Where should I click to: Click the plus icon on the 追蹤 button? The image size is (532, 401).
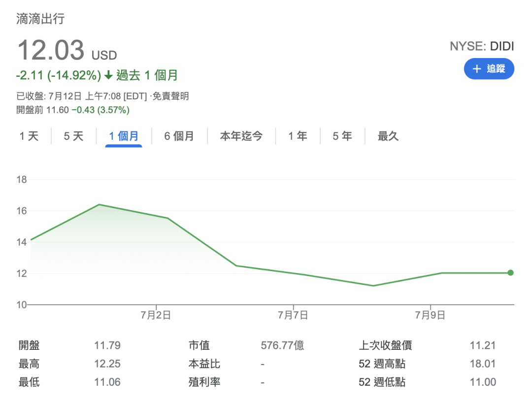(476, 69)
